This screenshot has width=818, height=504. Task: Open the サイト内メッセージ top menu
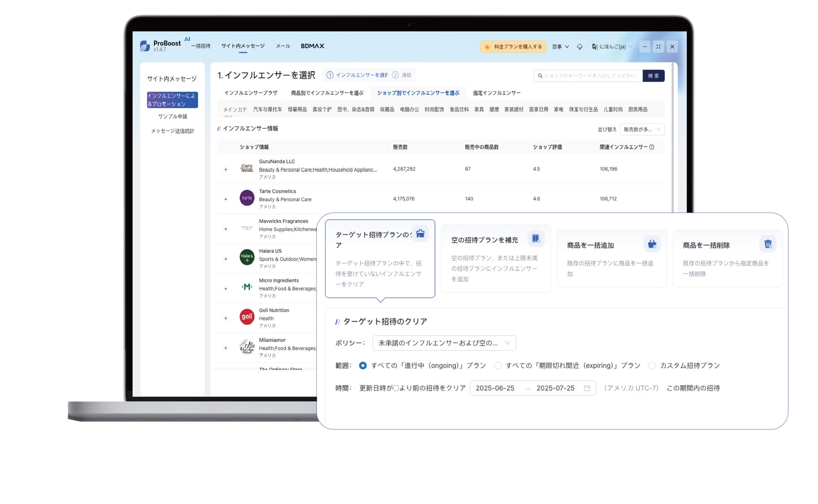(243, 46)
